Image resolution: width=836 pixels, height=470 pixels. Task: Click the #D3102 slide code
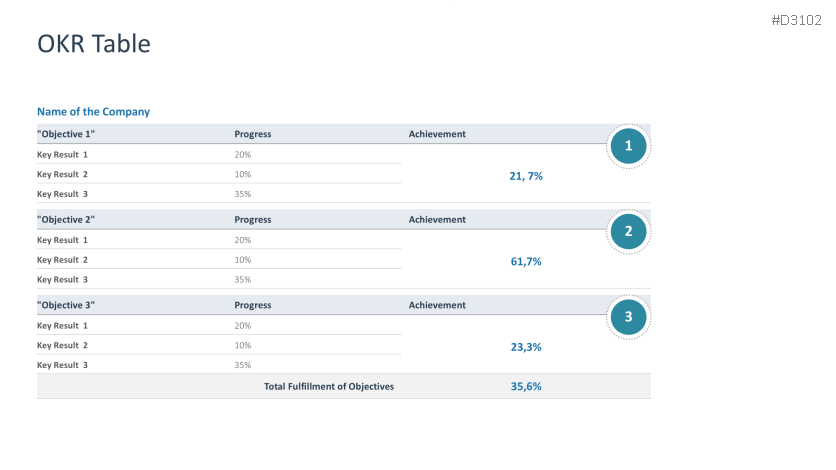coord(798,20)
